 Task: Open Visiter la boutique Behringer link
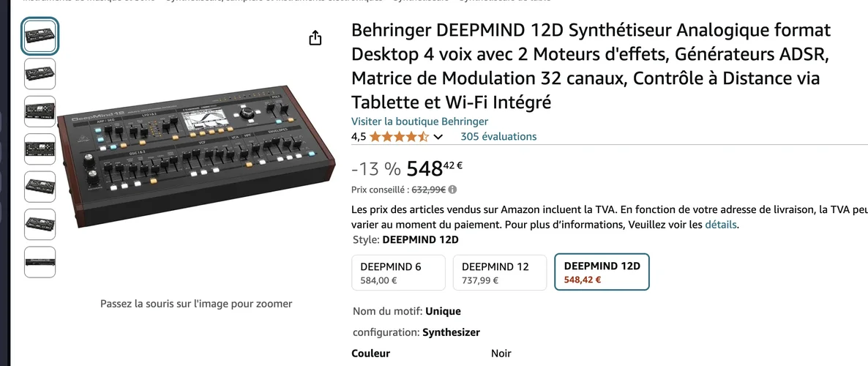point(419,122)
